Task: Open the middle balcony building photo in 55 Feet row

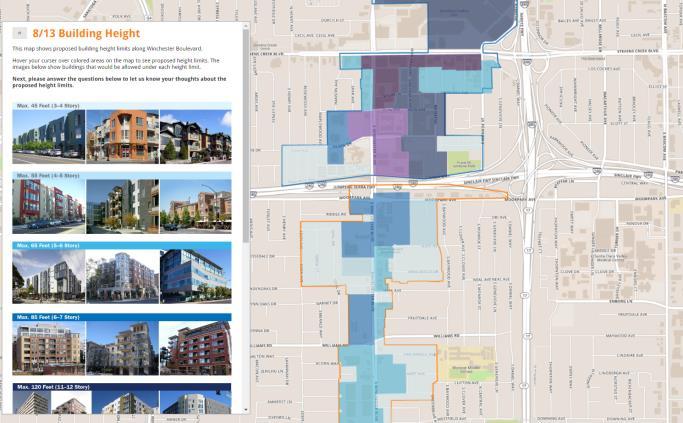Action: pos(122,206)
